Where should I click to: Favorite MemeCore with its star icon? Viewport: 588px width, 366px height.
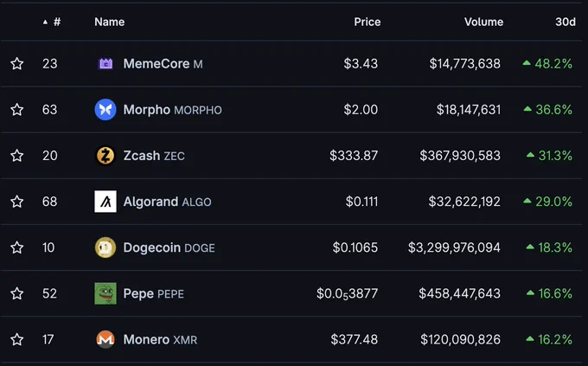[x=17, y=63]
